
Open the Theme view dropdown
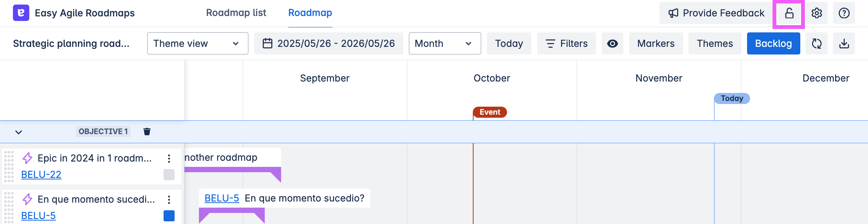(x=197, y=43)
